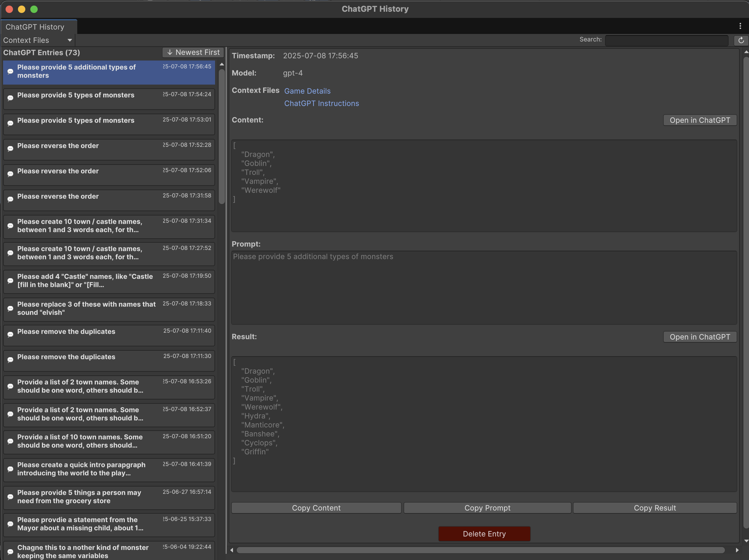This screenshot has width=749, height=560.
Task: Click the scroll-up arrow above entries list
Action: click(x=222, y=64)
